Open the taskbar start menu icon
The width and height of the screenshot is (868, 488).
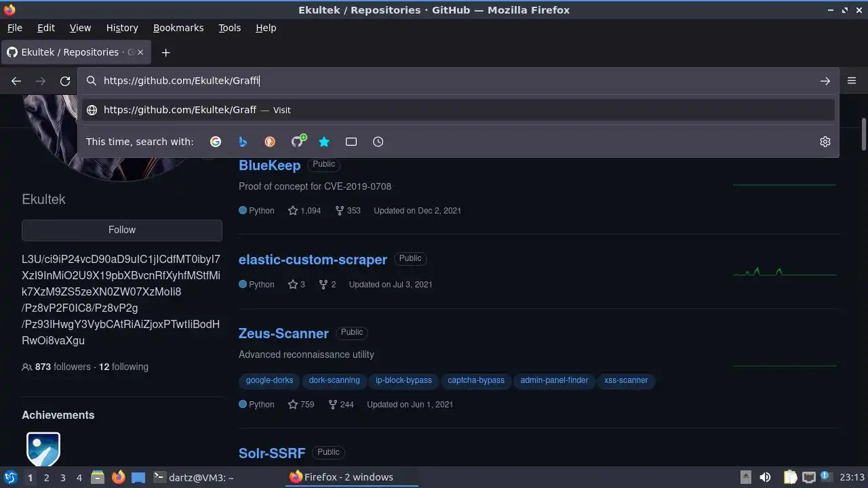(x=10, y=477)
